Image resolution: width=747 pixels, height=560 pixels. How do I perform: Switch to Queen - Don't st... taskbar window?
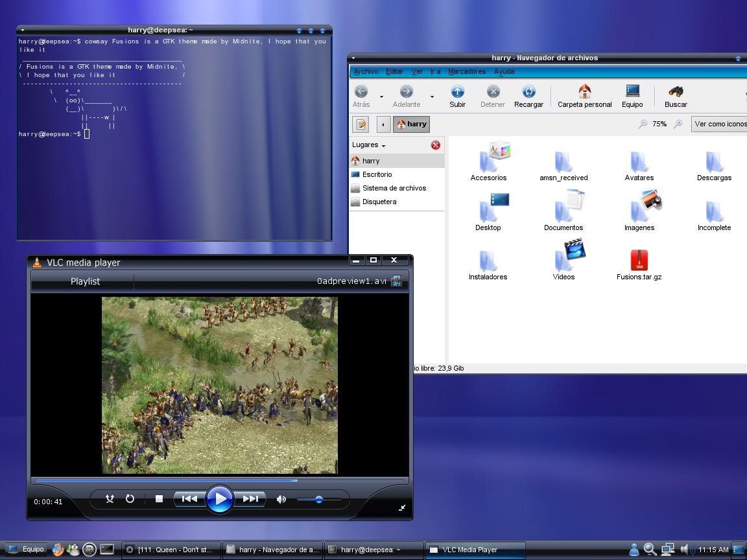[x=171, y=550]
